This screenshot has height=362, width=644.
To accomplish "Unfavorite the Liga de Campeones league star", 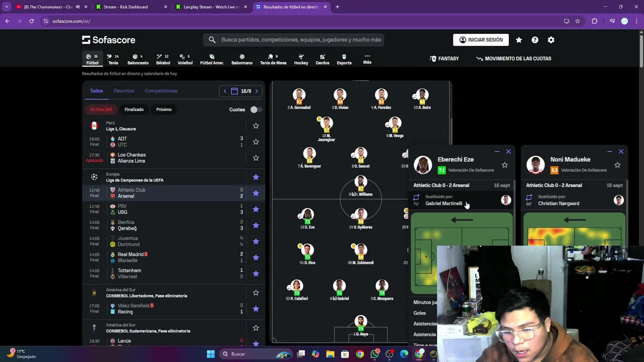I will tap(256, 177).
